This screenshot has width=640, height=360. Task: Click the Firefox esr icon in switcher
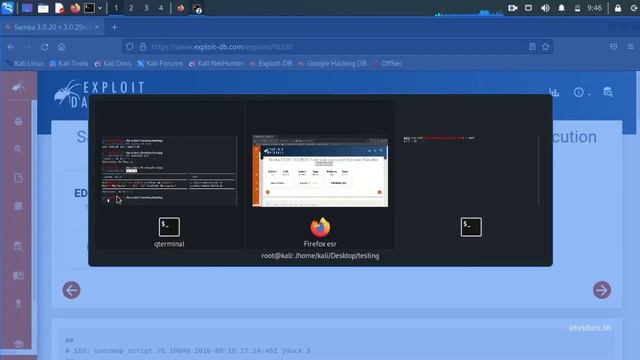tap(320, 227)
